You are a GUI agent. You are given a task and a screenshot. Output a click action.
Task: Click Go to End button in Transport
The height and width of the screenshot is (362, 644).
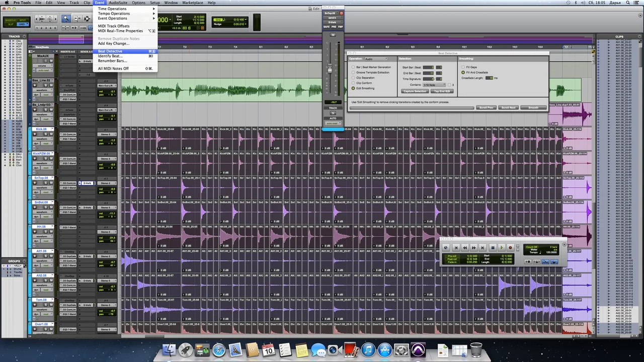[x=482, y=247]
